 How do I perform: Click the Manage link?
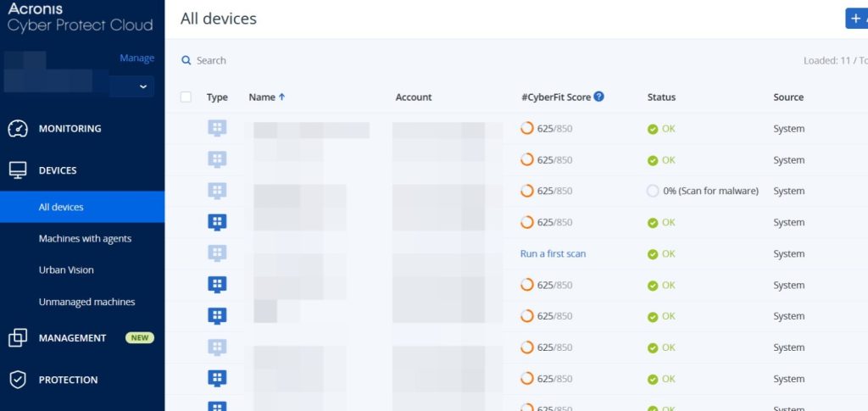[136, 58]
